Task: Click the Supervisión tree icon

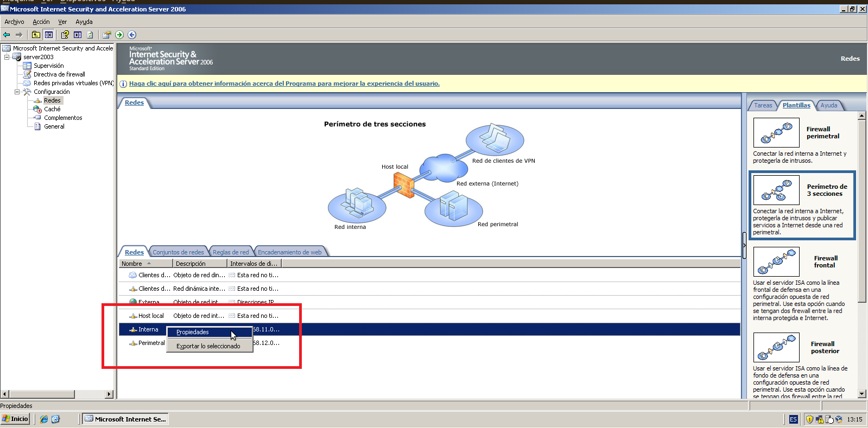Action: coord(27,66)
